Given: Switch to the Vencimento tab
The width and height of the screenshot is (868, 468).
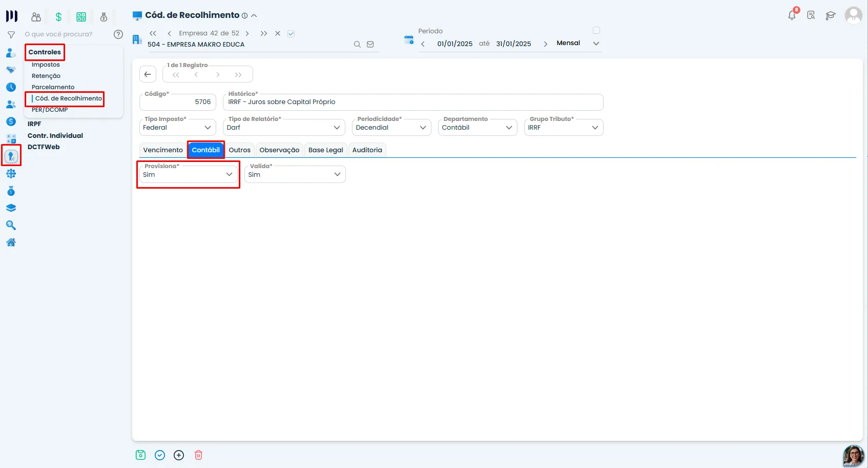Looking at the screenshot, I should click(x=163, y=150).
